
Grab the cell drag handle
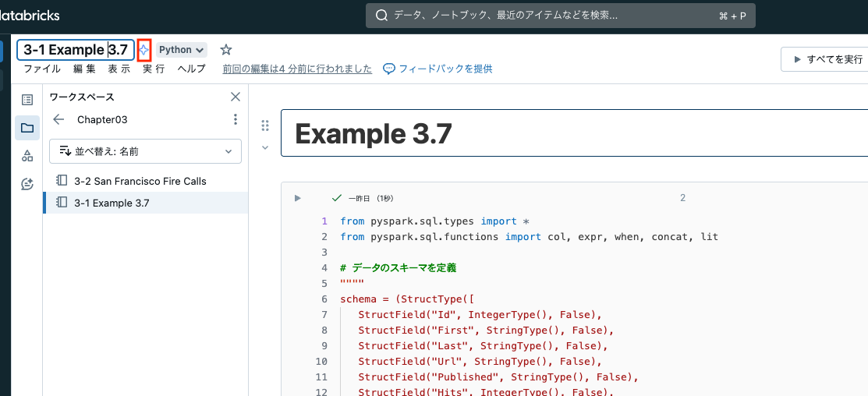pyautogui.click(x=265, y=126)
